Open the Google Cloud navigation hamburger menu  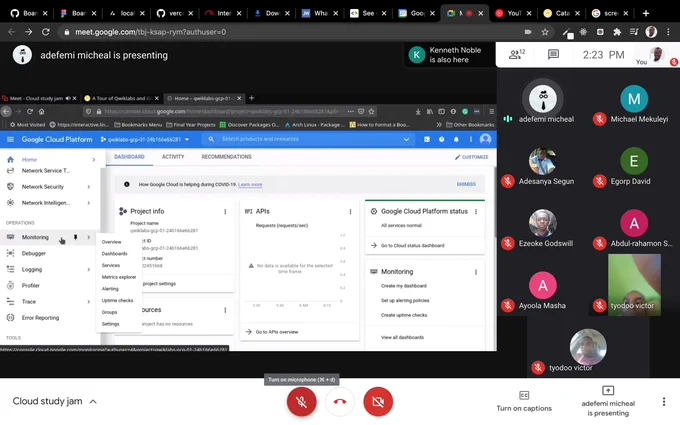[x=10, y=139]
